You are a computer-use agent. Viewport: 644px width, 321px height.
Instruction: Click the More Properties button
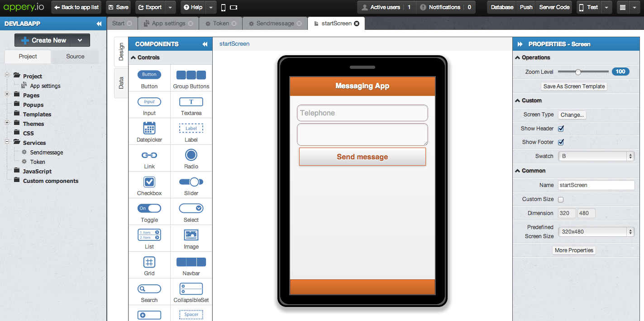(x=574, y=250)
